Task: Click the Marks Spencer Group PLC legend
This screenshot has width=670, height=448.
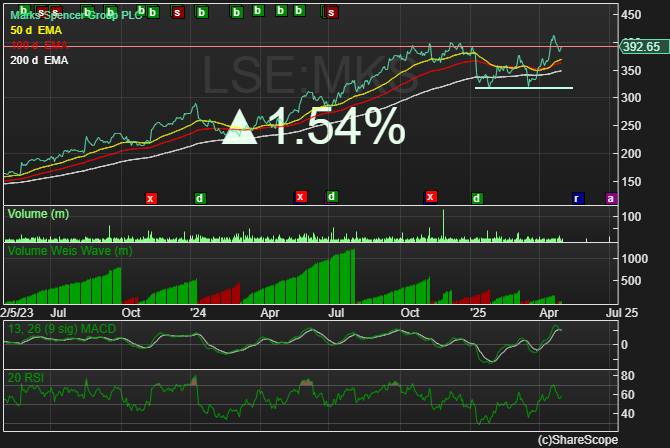Action: pyautogui.click(x=76, y=15)
